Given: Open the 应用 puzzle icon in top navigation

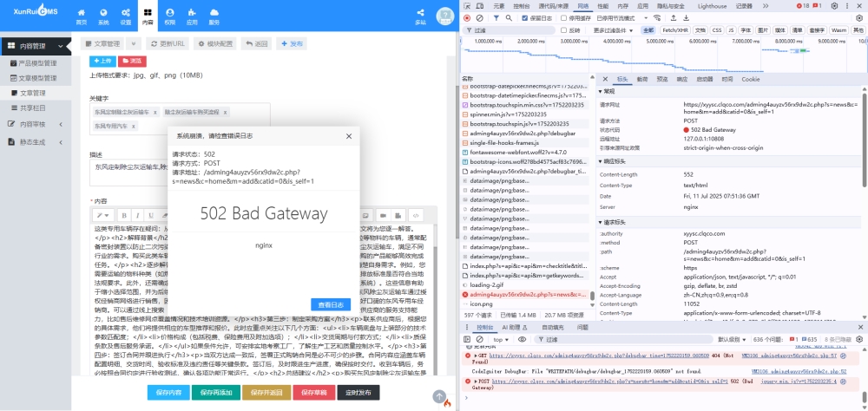Looking at the screenshot, I should (x=192, y=13).
